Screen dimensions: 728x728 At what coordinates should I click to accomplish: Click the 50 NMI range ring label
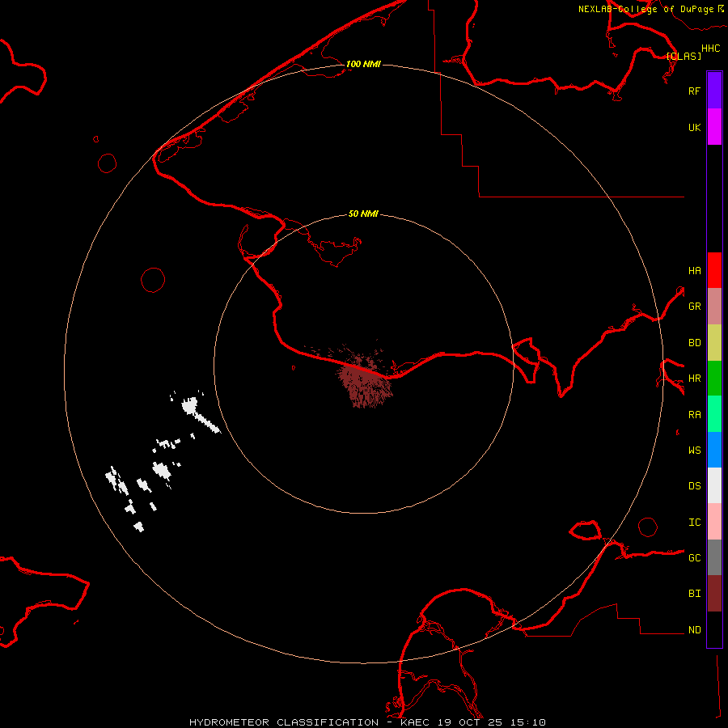(x=363, y=214)
